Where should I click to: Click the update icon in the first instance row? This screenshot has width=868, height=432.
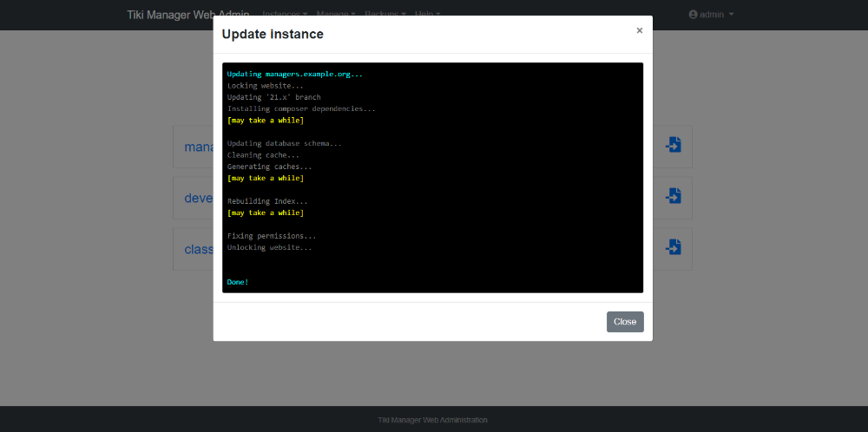[674, 145]
